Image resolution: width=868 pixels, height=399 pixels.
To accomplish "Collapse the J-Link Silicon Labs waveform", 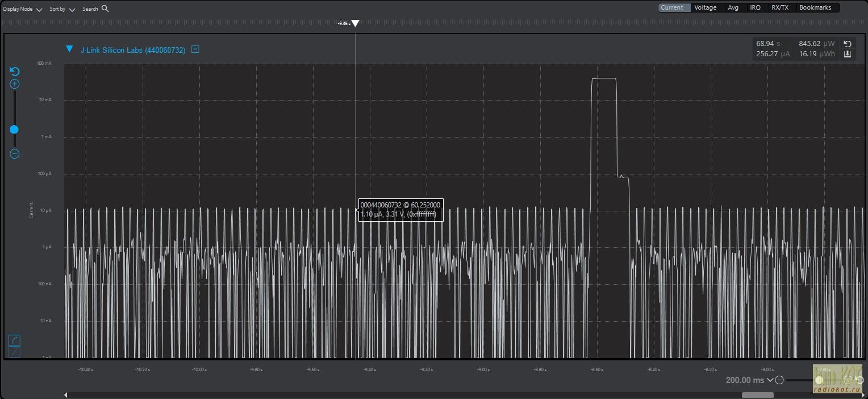I will tap(69, 49).
